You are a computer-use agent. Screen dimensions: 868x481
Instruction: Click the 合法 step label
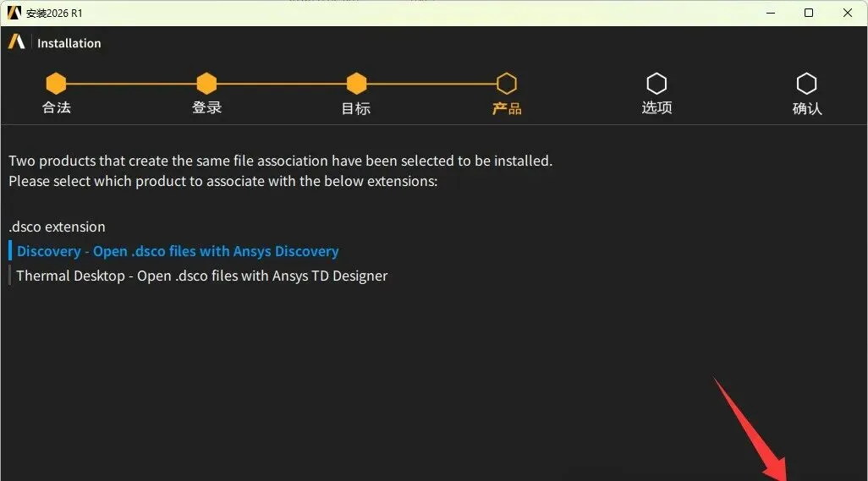click(57, 107)
